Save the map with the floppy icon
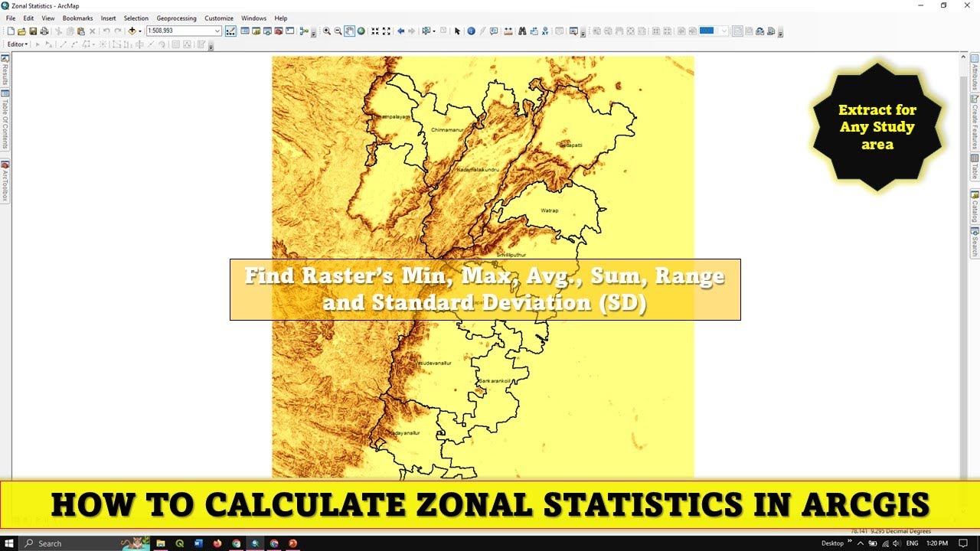Viewport: 980px width, 551px height. [33, 31]
